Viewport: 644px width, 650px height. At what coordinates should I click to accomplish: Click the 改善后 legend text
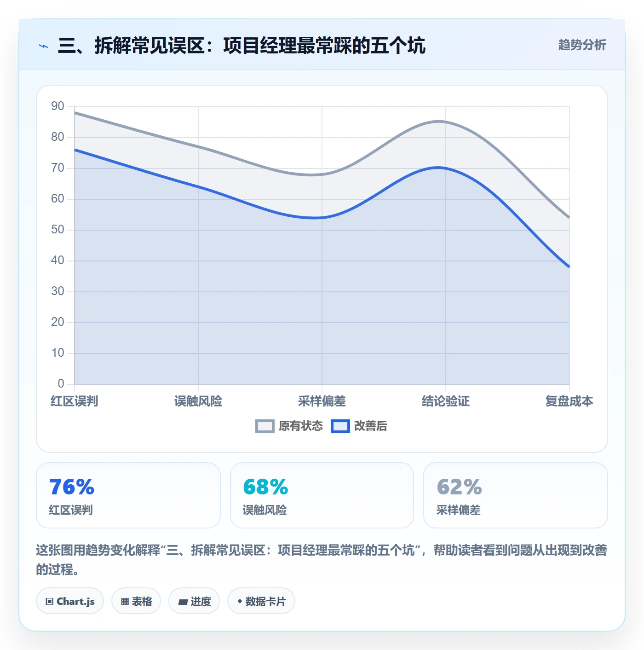pos(371,426)
